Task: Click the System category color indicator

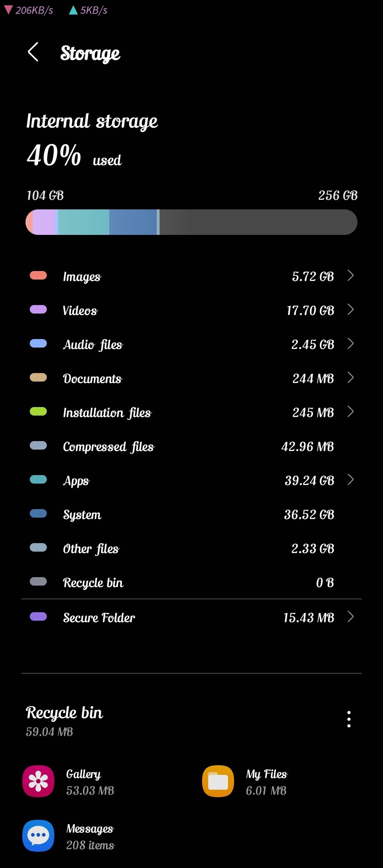Action: click(38, 514)
